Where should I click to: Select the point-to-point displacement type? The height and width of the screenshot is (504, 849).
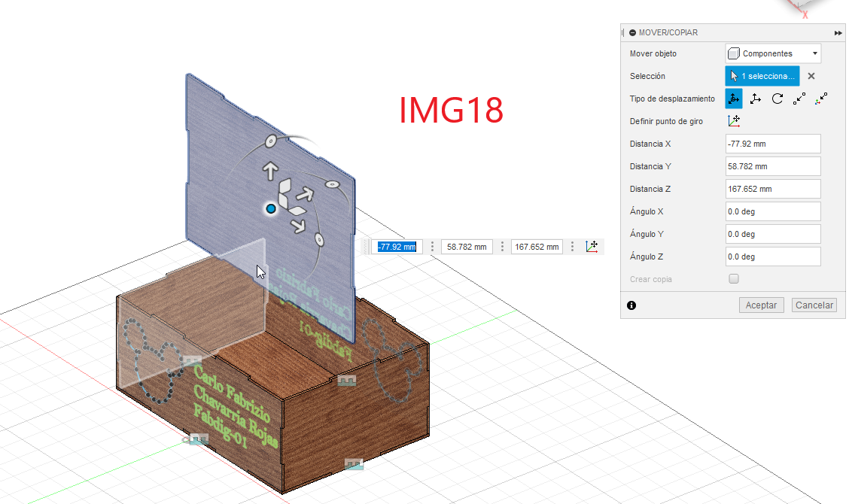[799, 99]
